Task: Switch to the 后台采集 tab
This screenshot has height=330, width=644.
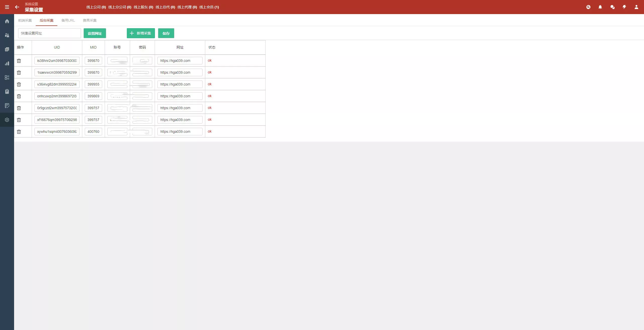Action: click(x=47, y=20)
